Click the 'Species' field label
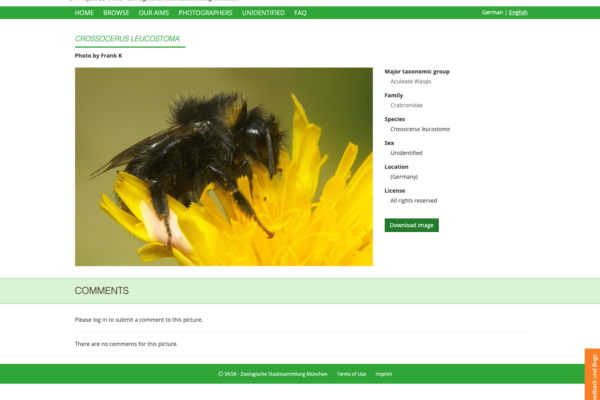The height and width of the screenshot is (400, 600). (395, 119)
